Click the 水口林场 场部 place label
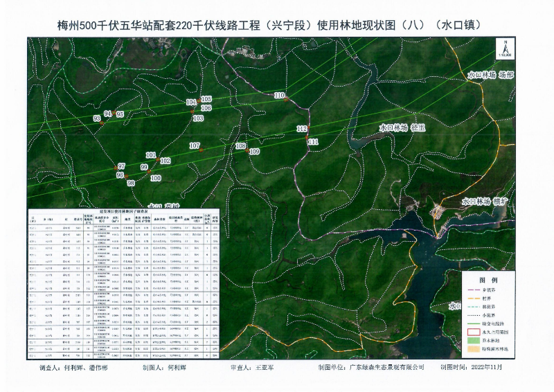Image resolution: width=554 pixels, height=392 pixels. pyautogui.click(x=490, y=75)
